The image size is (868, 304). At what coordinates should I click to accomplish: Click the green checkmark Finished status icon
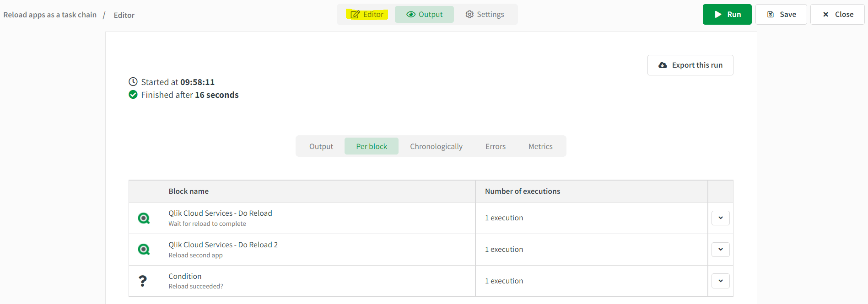point(133,95)
